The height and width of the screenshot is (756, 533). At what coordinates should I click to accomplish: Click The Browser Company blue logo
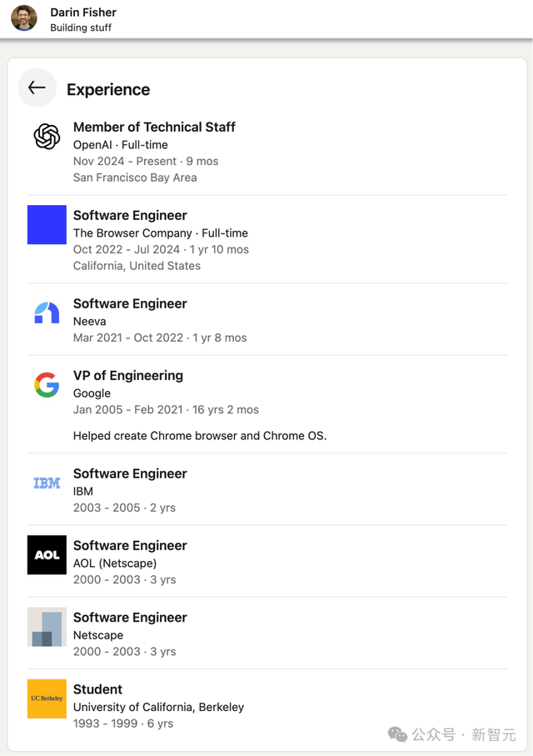pos(47,224)
